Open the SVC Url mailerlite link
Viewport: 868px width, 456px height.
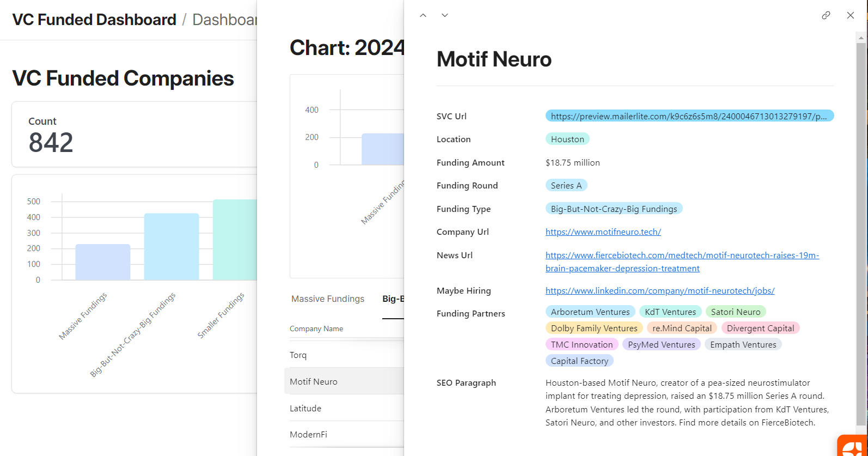coord(689,116)
